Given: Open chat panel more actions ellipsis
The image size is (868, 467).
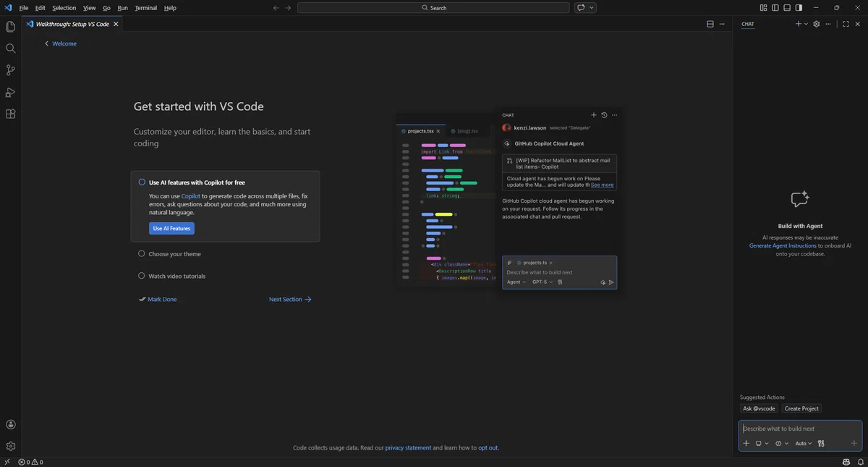Looking at the screenshot, I should [x=829, y=24].
